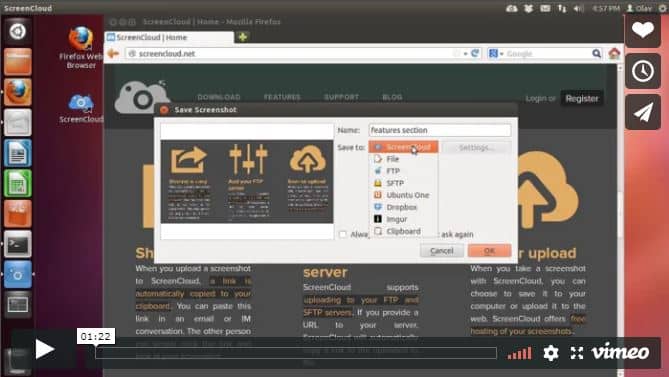669x377 pixels.
Task: Enter fullscreen mode in Vimeo player
Action: [x=576, y=353]
